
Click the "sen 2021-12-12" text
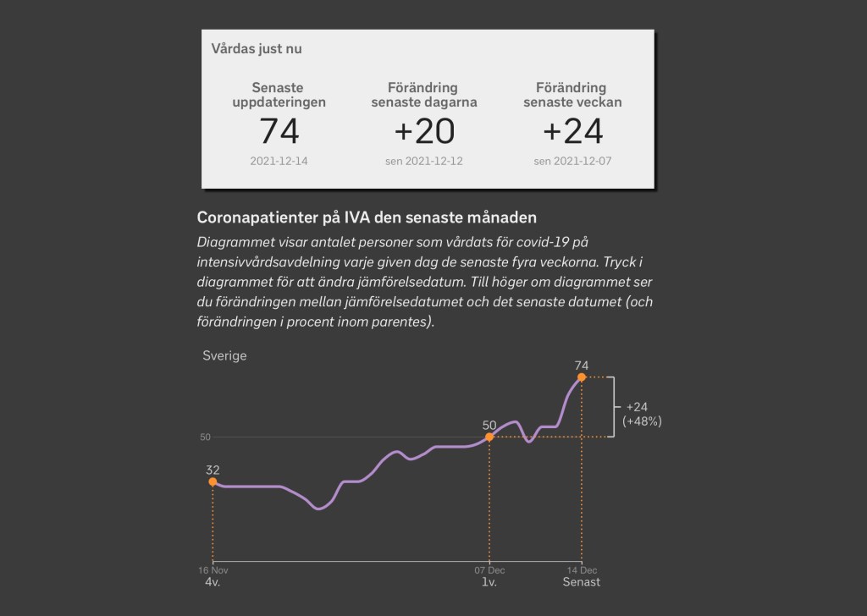coord(424,161)
